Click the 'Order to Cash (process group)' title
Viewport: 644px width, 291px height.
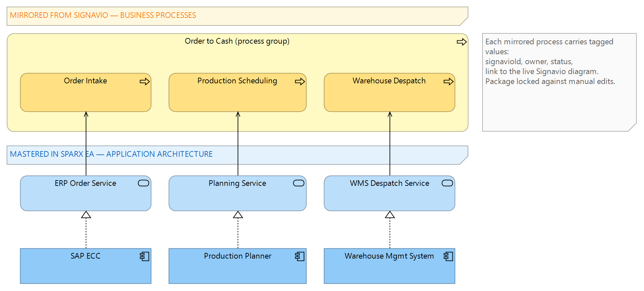click(237, 41)
